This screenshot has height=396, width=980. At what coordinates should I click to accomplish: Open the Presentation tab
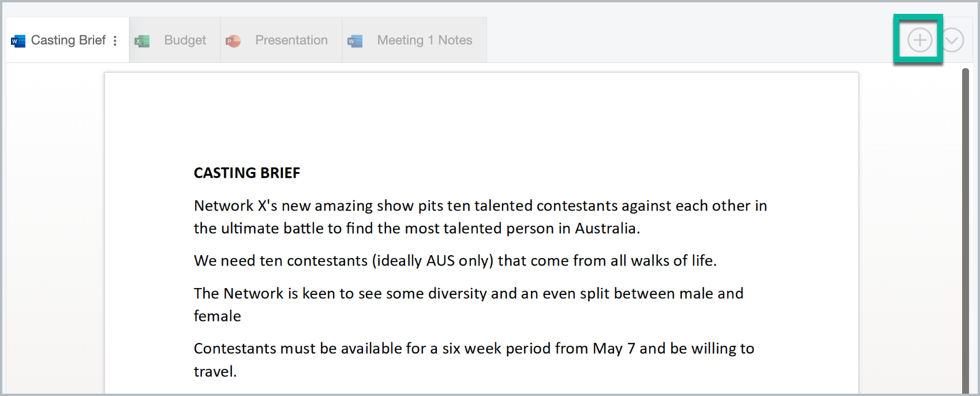pyautogui.click(x=282, y=40)
